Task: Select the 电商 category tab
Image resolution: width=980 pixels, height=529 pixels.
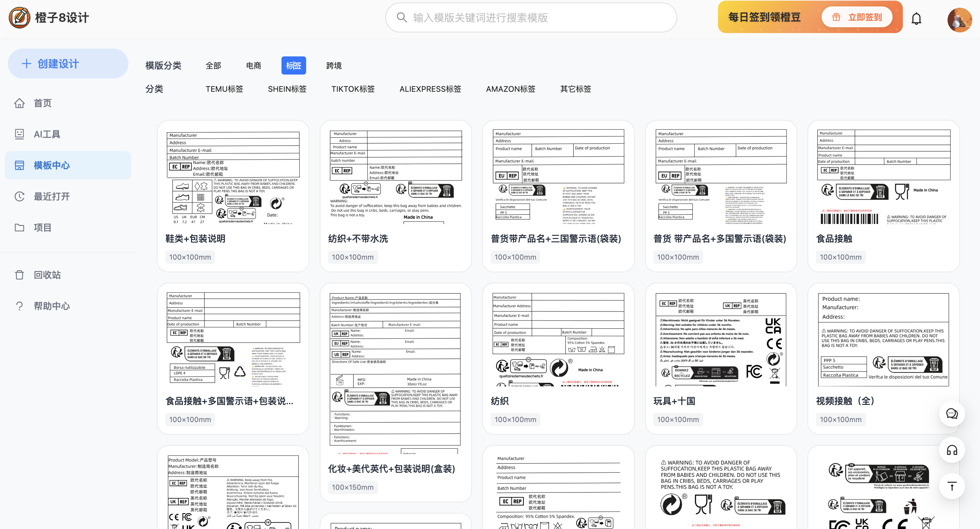Action: (253, 66)
